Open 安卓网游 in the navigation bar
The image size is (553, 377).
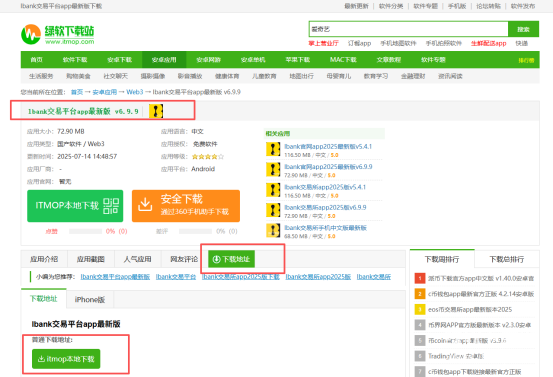click(208, 60)
